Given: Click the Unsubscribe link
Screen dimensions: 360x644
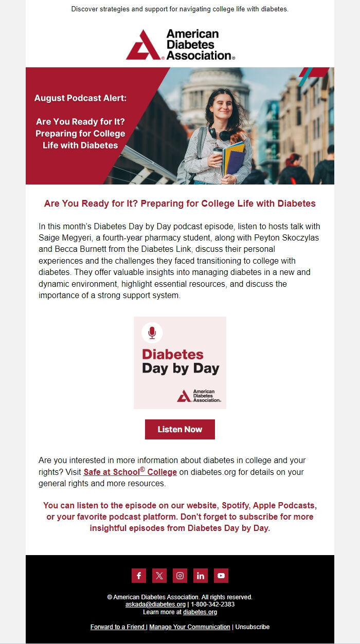Looking at the screenshot, I should (x=253, y=627).
